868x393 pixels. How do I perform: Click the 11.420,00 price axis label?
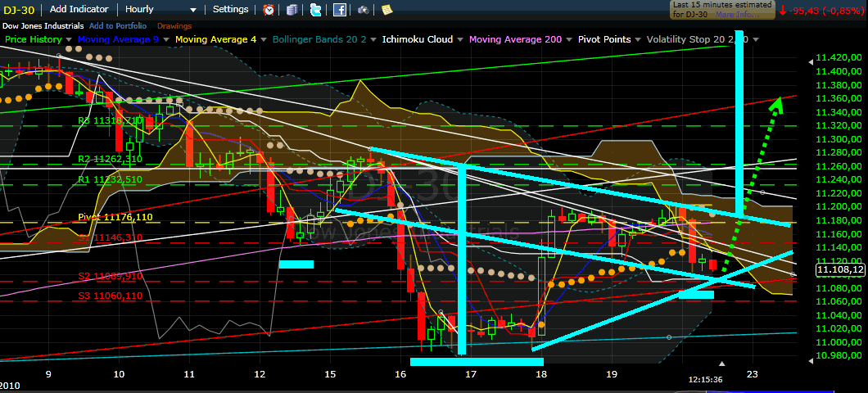click(839, 57)
